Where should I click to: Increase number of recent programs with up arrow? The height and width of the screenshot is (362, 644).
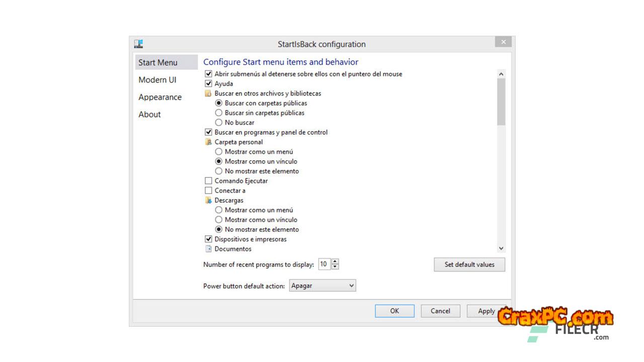pyautogui.click(x=336, y=262)
